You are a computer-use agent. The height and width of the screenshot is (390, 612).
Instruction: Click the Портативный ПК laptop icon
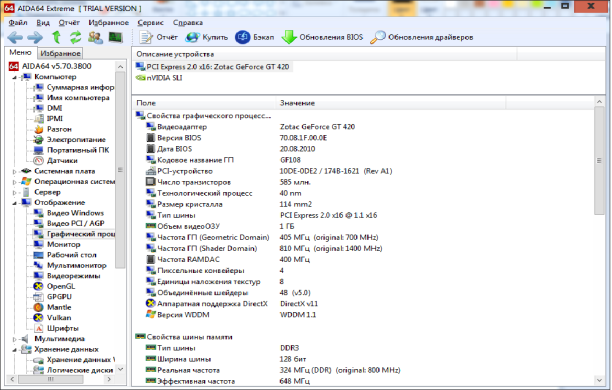pyautogui.click(x=39, y=150)
